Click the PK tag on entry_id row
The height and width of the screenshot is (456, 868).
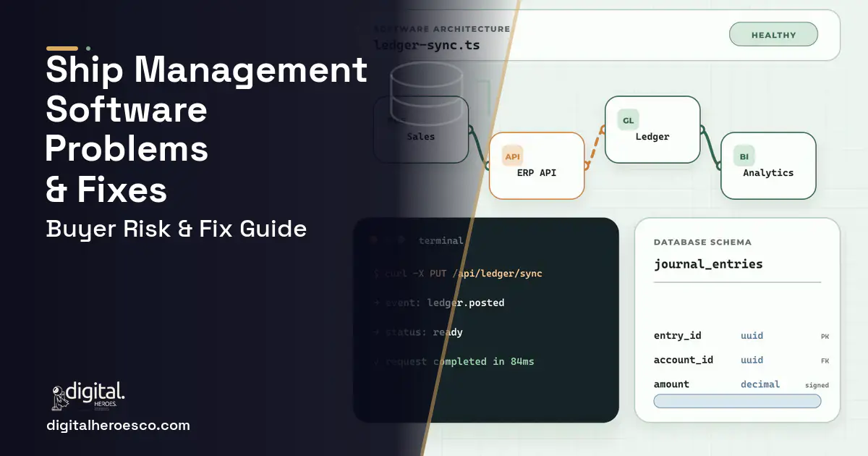[x=825, y=337]
